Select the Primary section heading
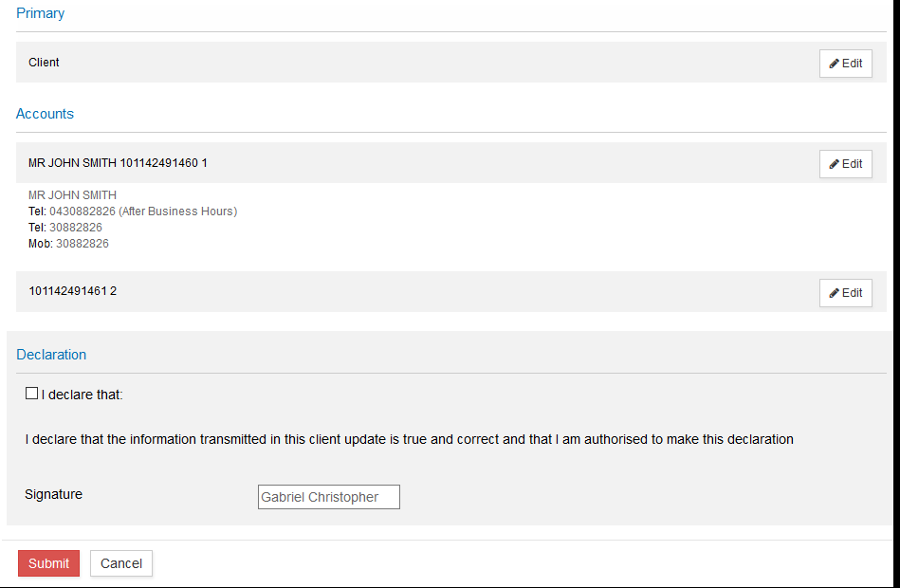This screenshot has height=588, width=900. pos(41,13)
